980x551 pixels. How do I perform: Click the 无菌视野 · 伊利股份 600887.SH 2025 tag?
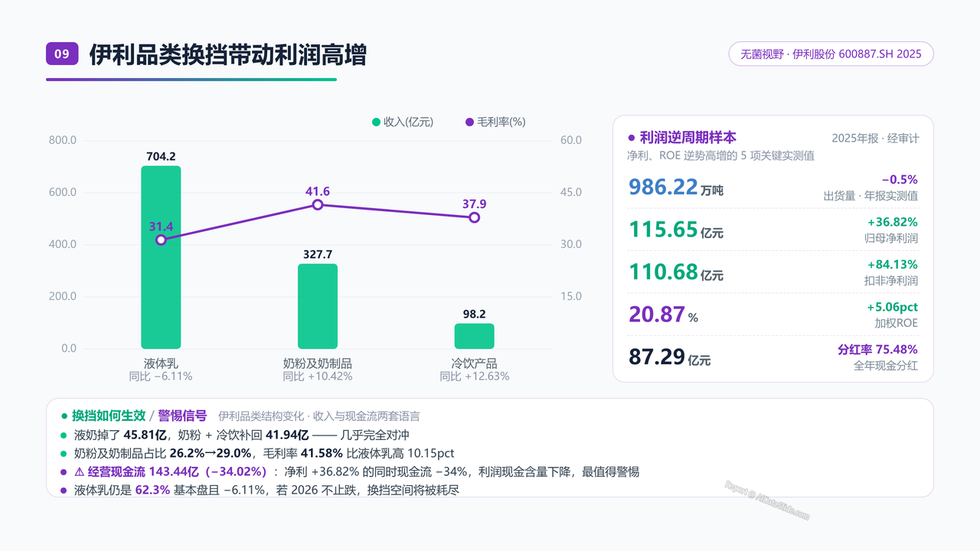pyautogui.click(x=831, y=54)
